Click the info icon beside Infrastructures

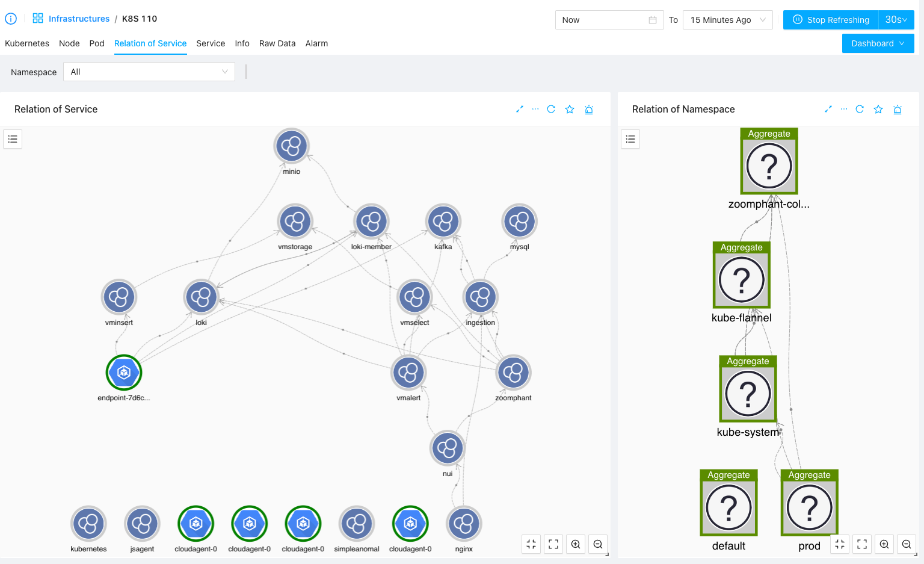tap(11, 19)
